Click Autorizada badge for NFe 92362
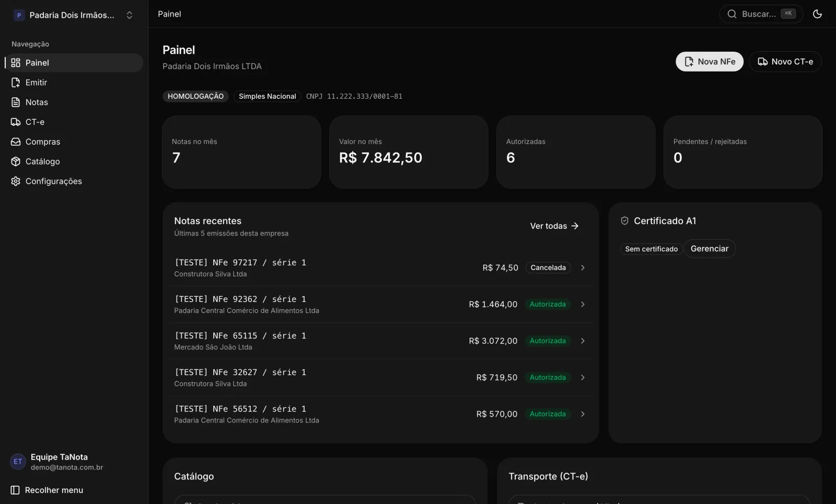Screen dimensions: 836x504 tap(548, 304)
